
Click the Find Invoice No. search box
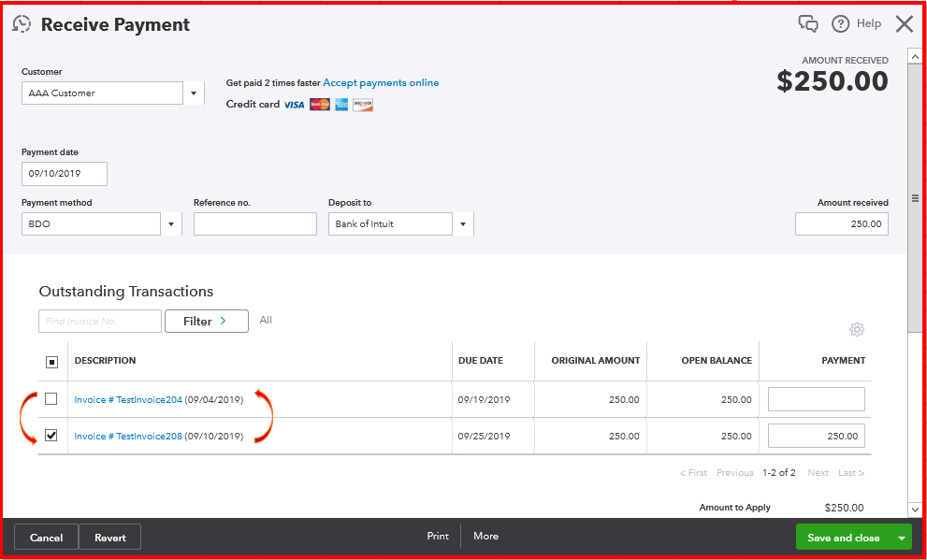(100, 322)
